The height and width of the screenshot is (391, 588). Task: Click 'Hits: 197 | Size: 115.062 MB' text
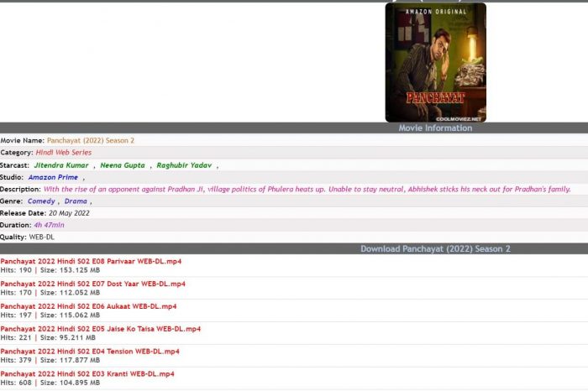tap(50, 315)
